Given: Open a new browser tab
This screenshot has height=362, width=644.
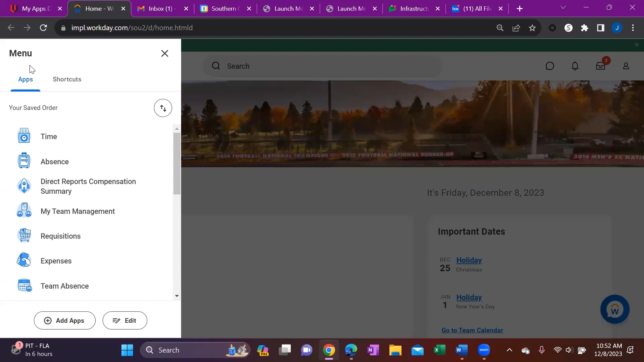Looking at the screenshot, I should click(520, 9).
